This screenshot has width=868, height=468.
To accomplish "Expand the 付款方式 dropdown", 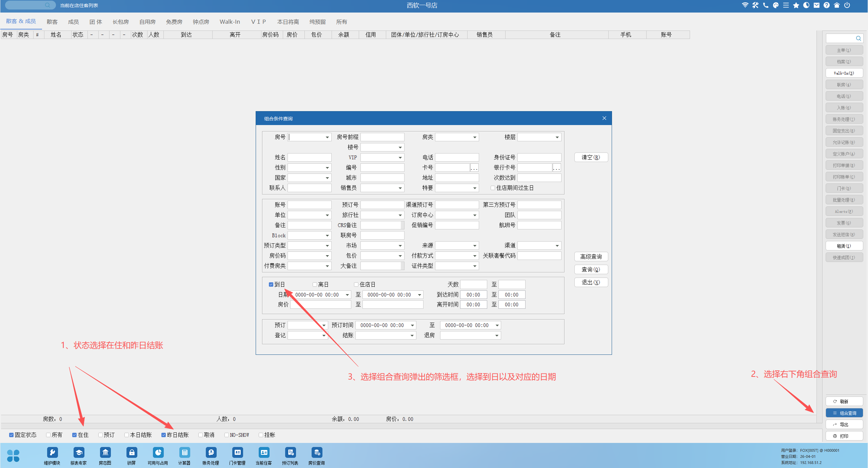I will coord(475,256).
